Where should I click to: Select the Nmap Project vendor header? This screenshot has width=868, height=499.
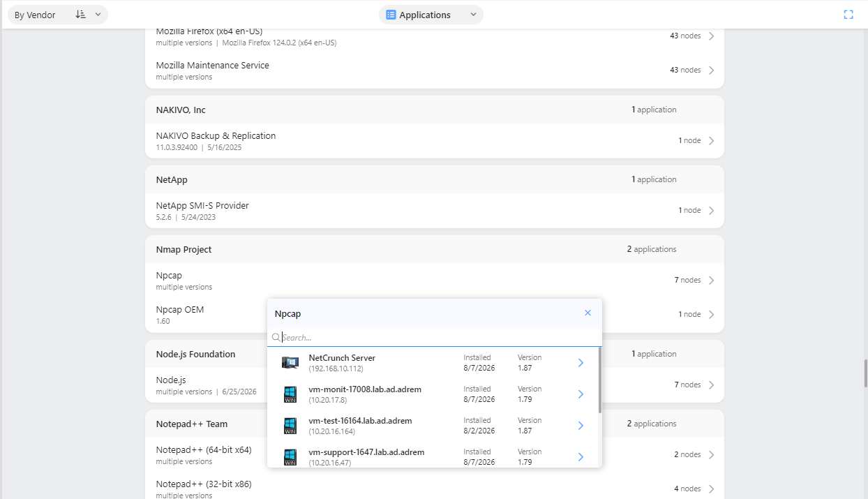tap(435, 249)
